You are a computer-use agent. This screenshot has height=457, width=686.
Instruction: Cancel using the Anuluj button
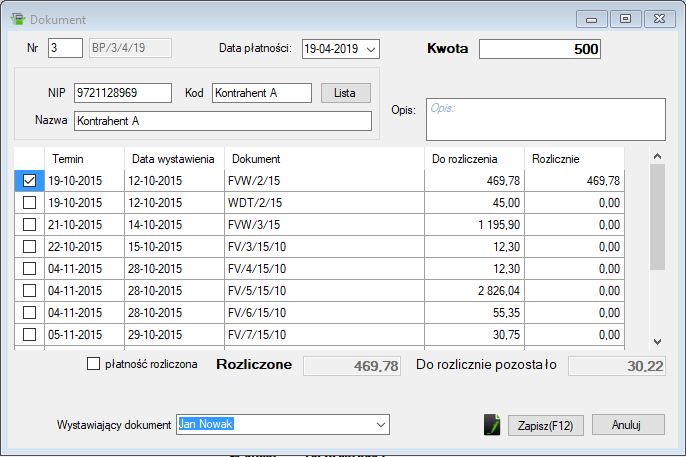(627, 425)
